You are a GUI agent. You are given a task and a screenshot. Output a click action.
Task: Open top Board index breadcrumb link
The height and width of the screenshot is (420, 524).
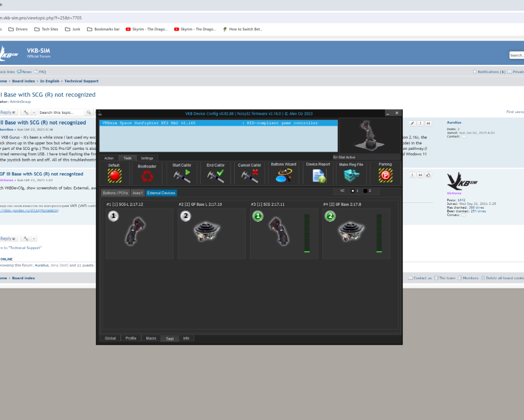click(23, 81)
